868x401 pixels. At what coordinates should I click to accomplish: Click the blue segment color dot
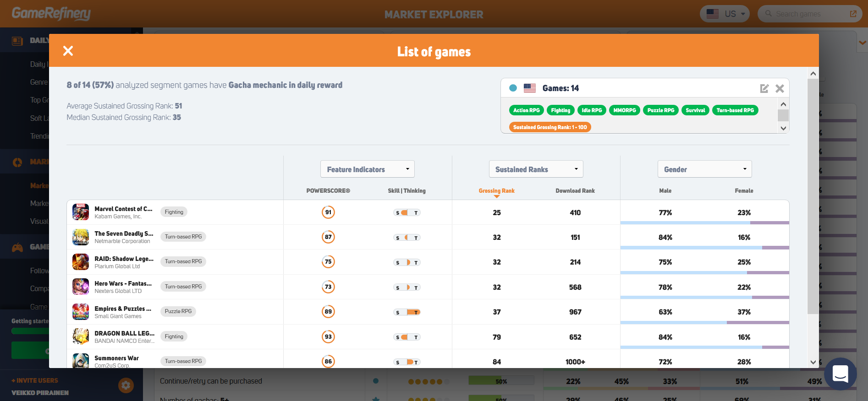(513, 88)
